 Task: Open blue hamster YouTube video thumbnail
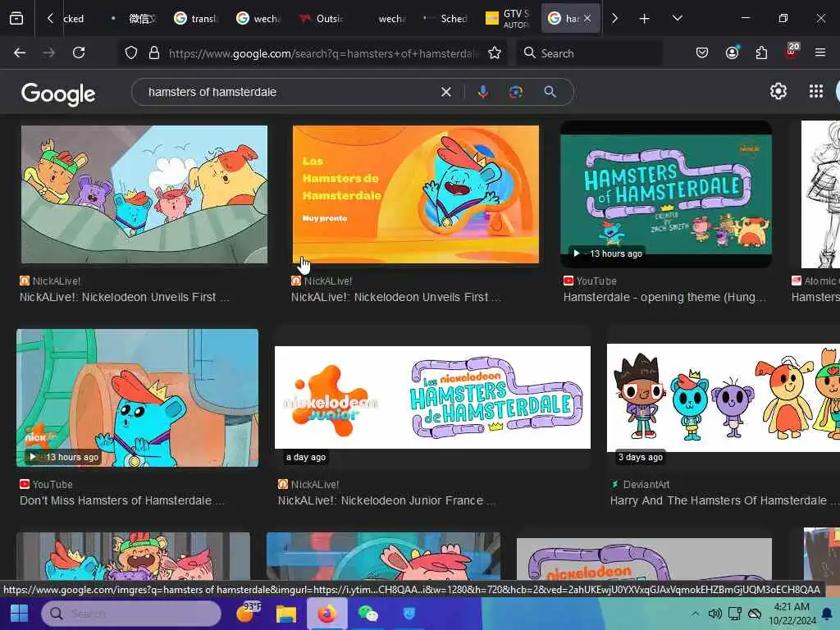pos(137,398)
